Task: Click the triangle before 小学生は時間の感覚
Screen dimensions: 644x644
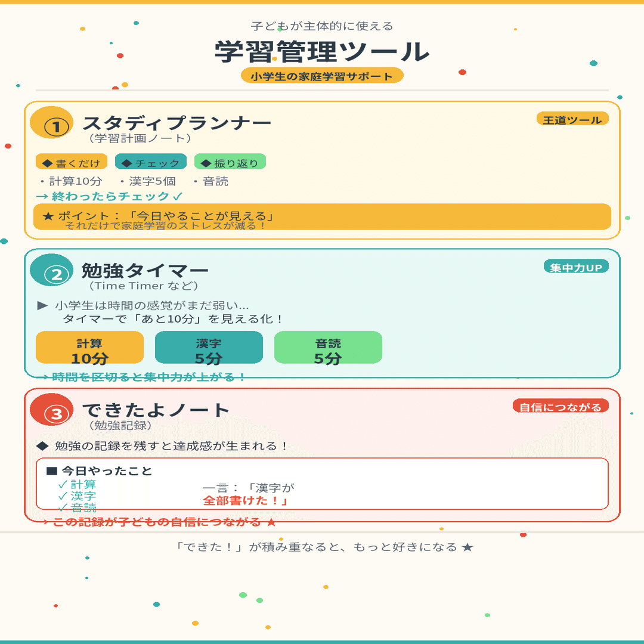Action: (x=42, y=305)
